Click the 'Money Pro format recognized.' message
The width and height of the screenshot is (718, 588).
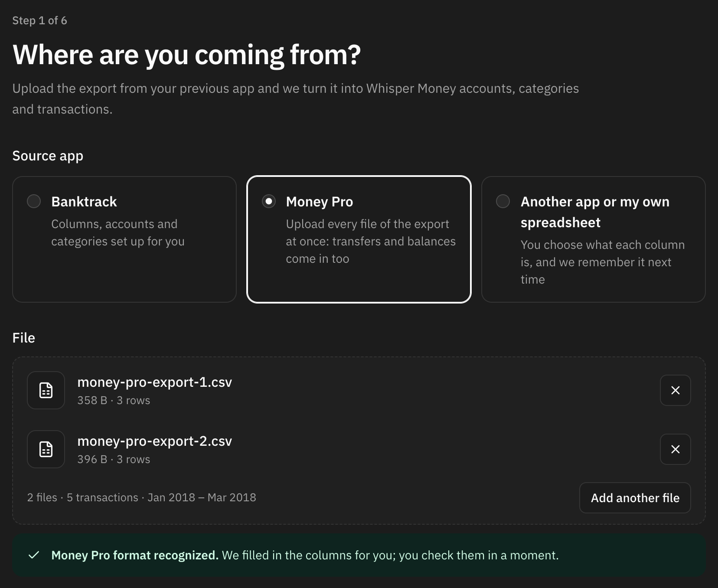click(135, 555)
